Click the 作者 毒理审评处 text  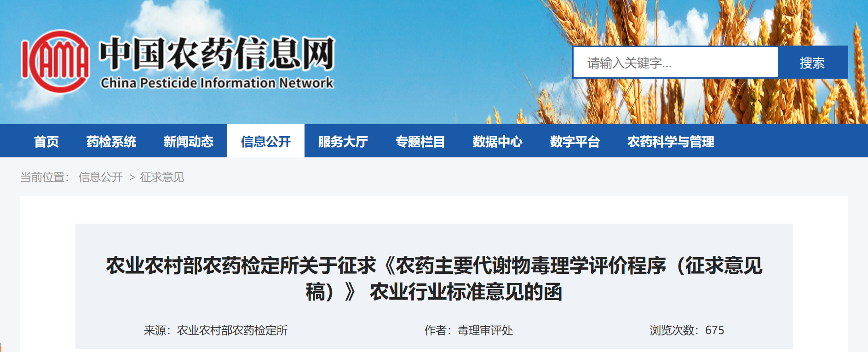point(469,330)
